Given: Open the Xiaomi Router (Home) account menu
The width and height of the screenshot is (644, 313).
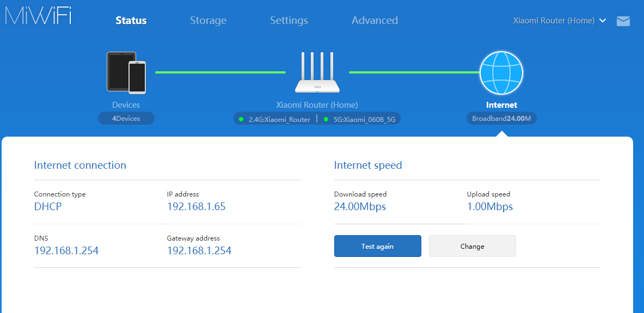Looking at the screenshot, I should (554, 21).
